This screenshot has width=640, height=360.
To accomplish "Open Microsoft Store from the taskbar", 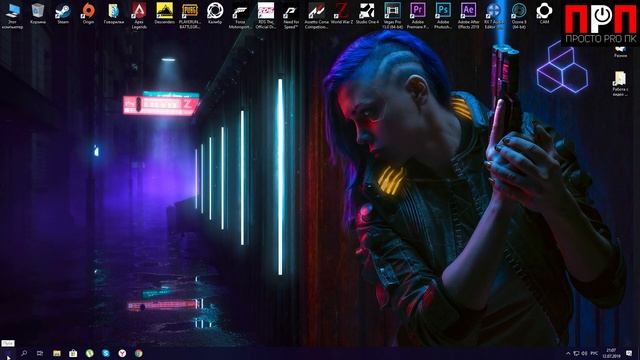I will 73,353.
